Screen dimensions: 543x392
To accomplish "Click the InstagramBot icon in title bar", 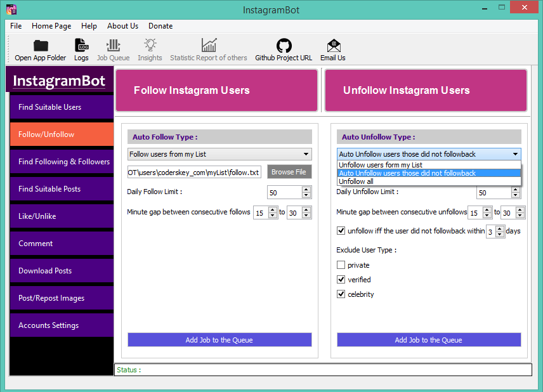I will coord(11,10).
